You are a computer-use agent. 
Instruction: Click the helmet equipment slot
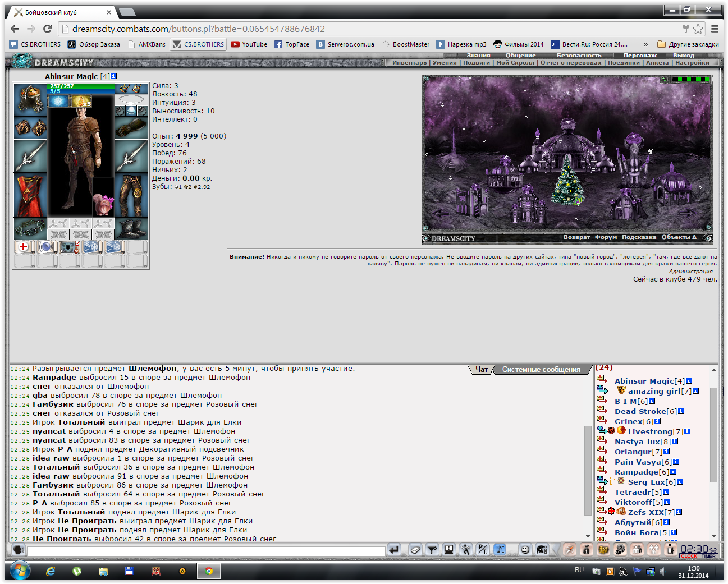30,100
